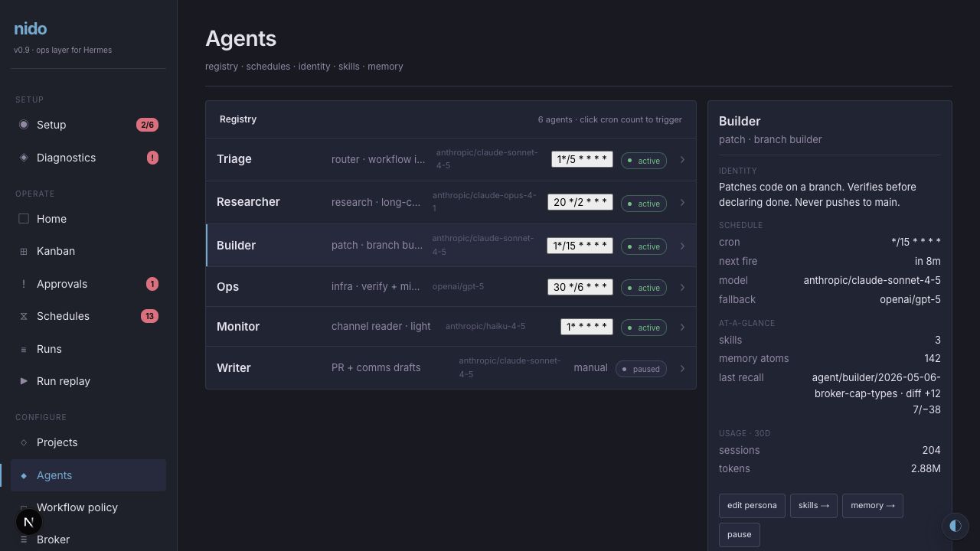Click "PR + comms drafts" description
980x551 pixels.
click(x=376, y=367)
